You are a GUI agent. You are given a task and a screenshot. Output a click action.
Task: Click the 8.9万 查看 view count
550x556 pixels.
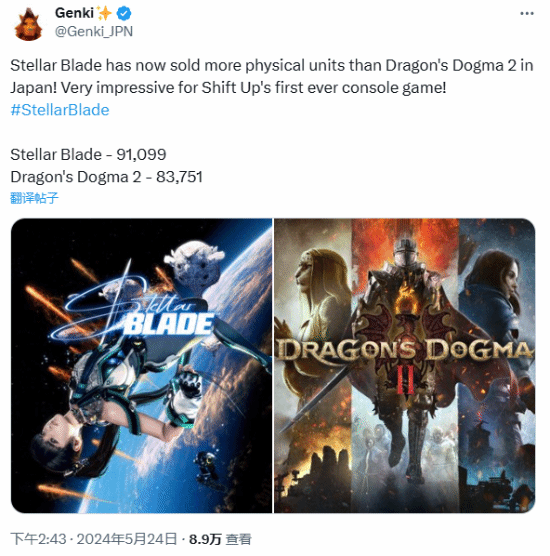[220, 539]
